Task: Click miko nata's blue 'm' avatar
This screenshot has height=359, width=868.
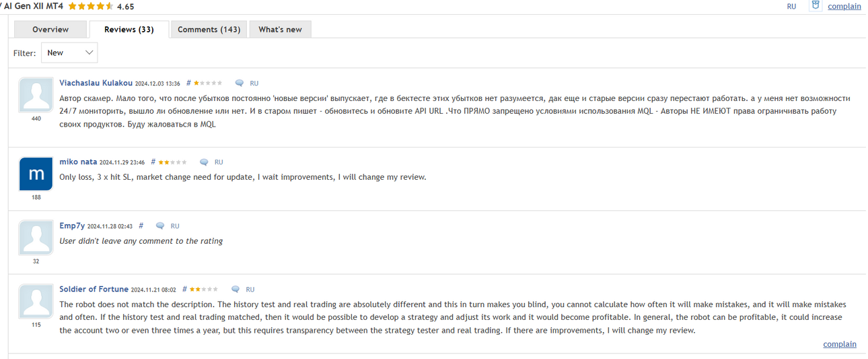Action: point(36,174)
